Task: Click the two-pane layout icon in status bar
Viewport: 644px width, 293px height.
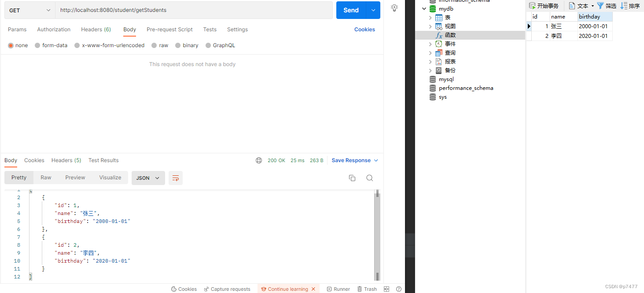Action: pyautogui.click(x=386, y=289)
